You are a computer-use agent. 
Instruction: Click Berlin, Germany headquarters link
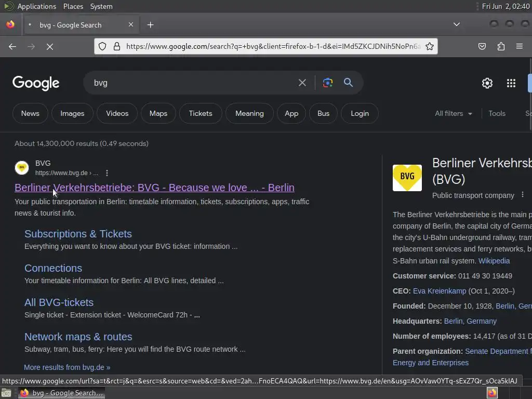[470, 321]
